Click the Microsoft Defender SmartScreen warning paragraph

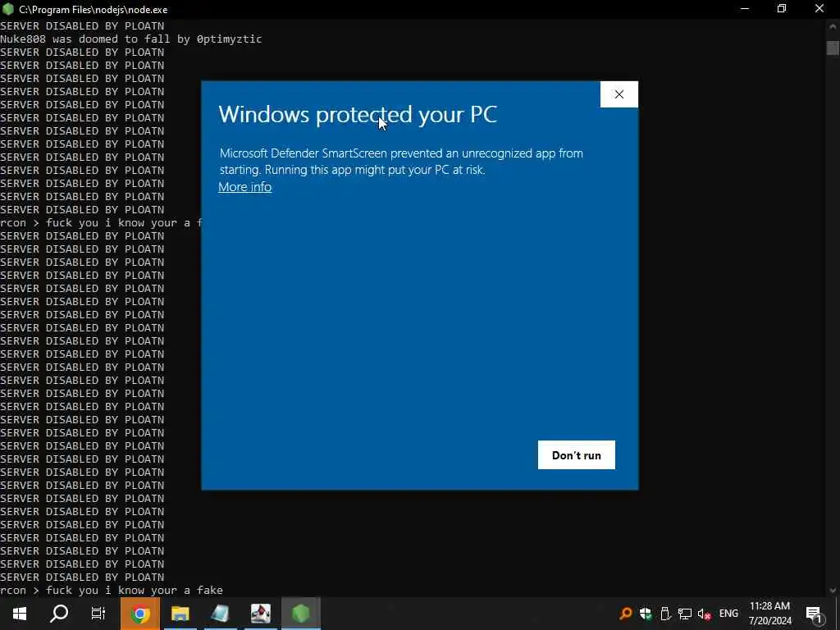[401, 162]
